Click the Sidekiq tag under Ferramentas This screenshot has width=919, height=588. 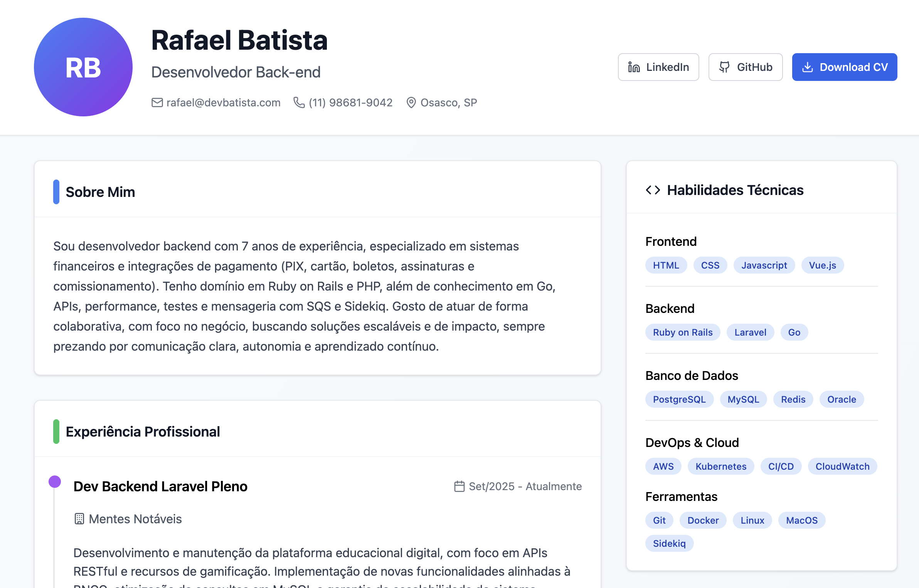tap(670, 543)
